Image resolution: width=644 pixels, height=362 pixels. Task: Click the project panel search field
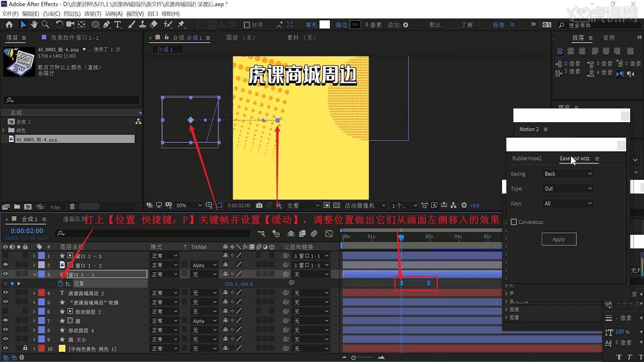pyautogui.click(x=71, y=100)
